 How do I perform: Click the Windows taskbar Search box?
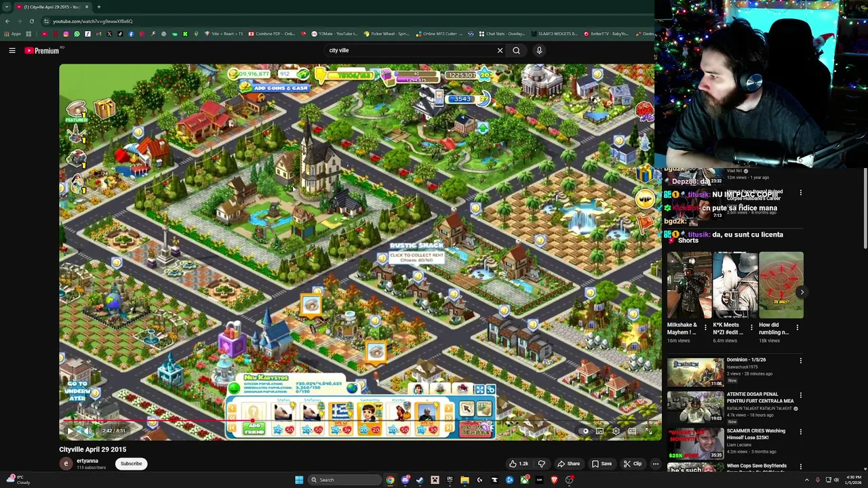(343, 480)
